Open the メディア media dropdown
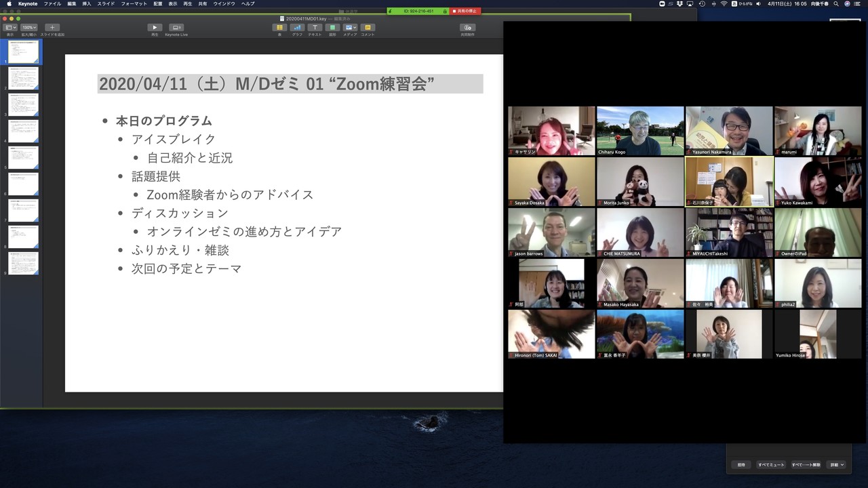This screenshot has width=868, height=488. click(x=350, y=28)
